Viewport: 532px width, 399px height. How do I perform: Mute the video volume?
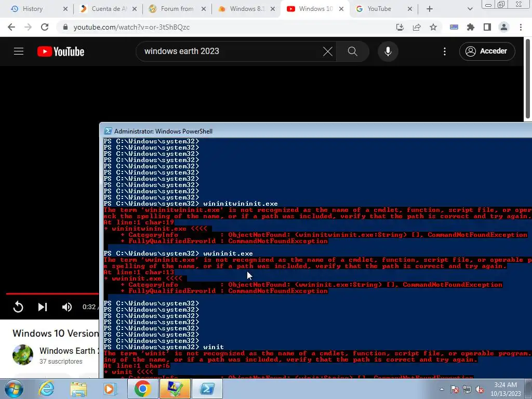pyautogui.click(x=67, y=307)
